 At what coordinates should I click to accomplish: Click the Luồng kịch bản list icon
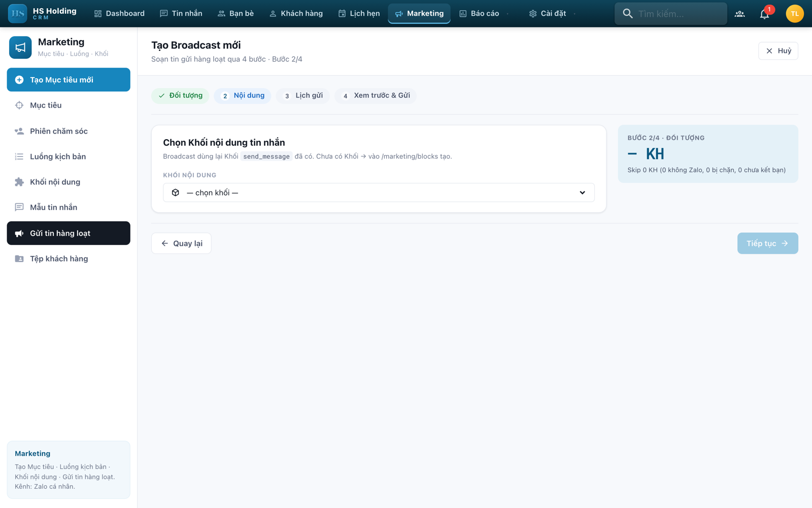coord(19,156)
